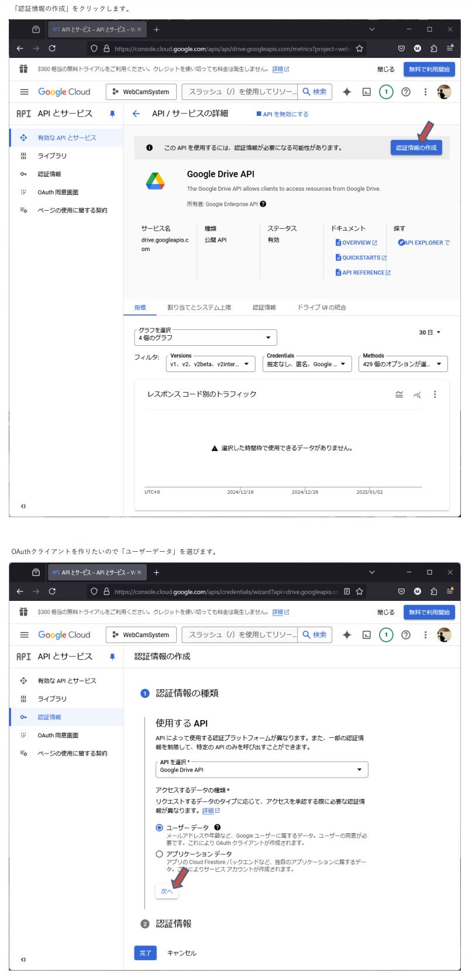Click gift icon on the credentials wizard page
472x980 pixels.
click(23, 612)
